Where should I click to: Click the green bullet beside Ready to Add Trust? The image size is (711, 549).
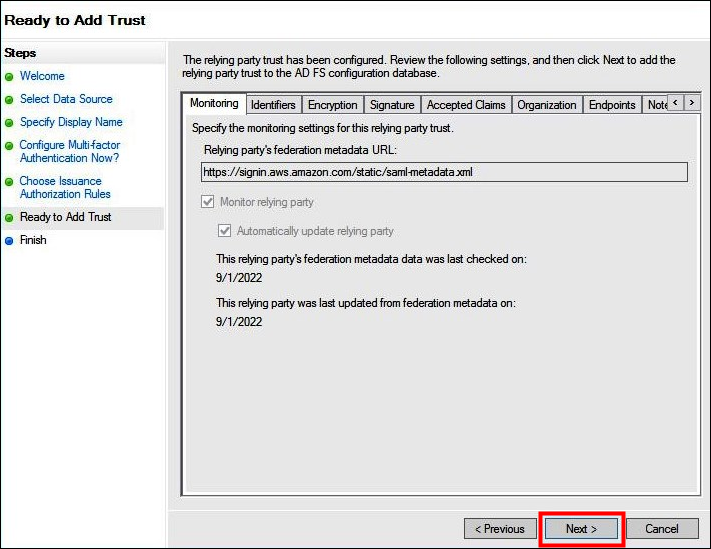[9, 218]
